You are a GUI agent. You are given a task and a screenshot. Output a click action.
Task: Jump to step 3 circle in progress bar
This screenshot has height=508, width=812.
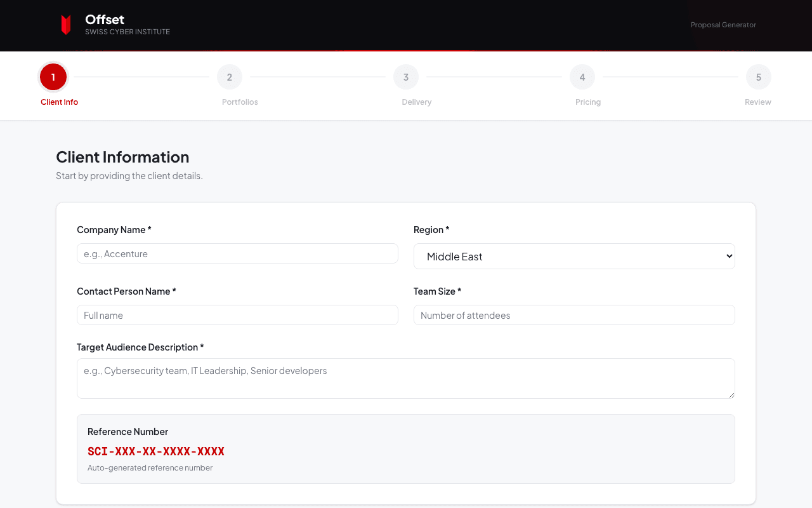[406, 77]
